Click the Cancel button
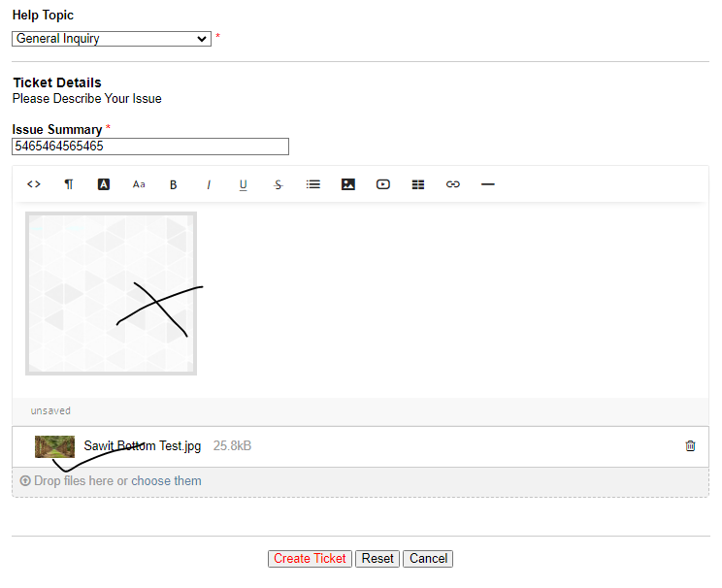Image resolution: width=722 pixels, height=588 pixels. [428, 559]
